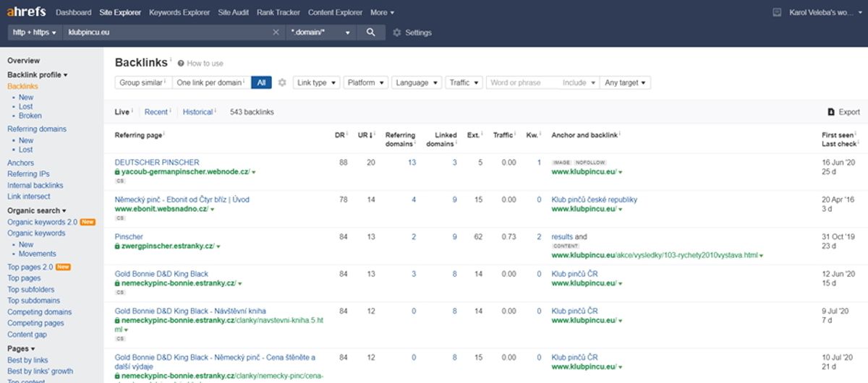This screenshot has height=383, width=868.
Task: Open Link intersect in sidebar
Action: (29, 197)
